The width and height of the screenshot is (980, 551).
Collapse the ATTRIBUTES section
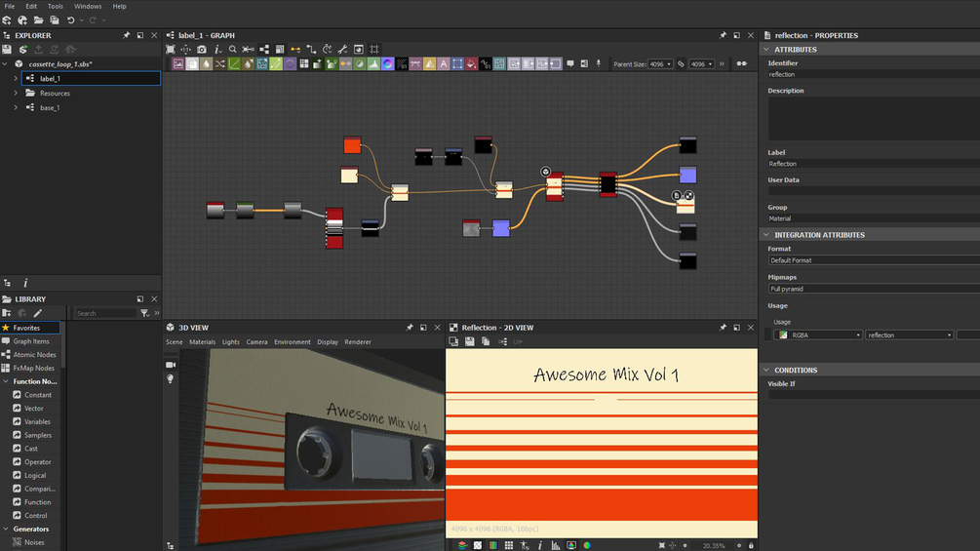[x=766, y=50]
